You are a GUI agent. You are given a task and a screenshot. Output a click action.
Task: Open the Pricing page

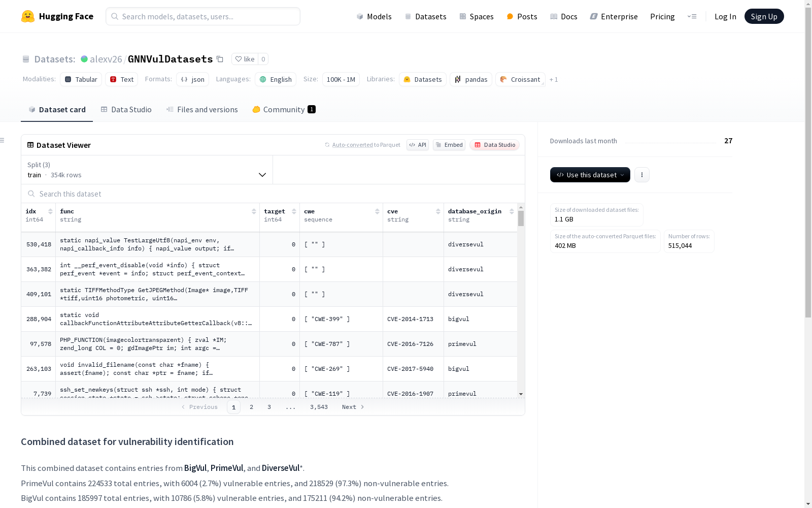coord(662,16)
